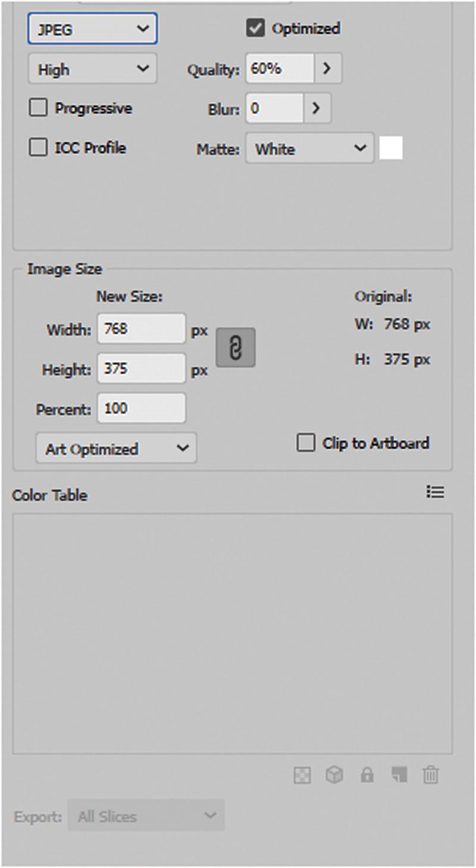Open the Color Table panel menu icon
Viewport: 476px width, 868px height.
click(x=436, y=492)
